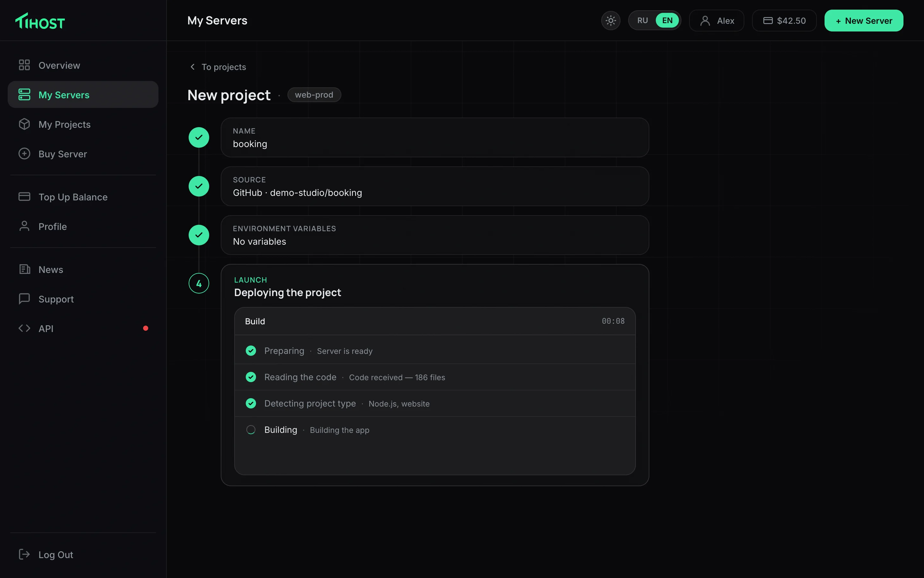
Task: Open the Alex account menu
Action: click(716, 21)
